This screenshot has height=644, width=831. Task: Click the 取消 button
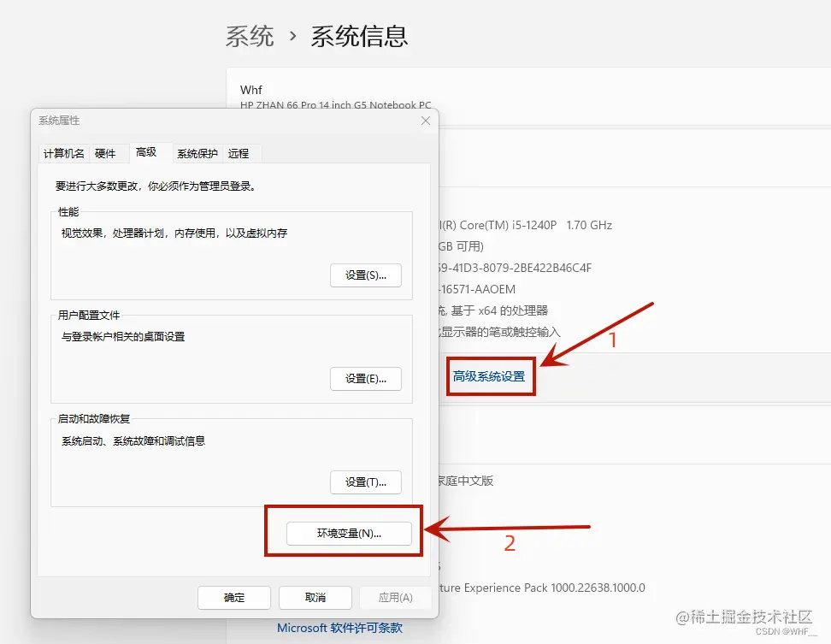point(315,597)
